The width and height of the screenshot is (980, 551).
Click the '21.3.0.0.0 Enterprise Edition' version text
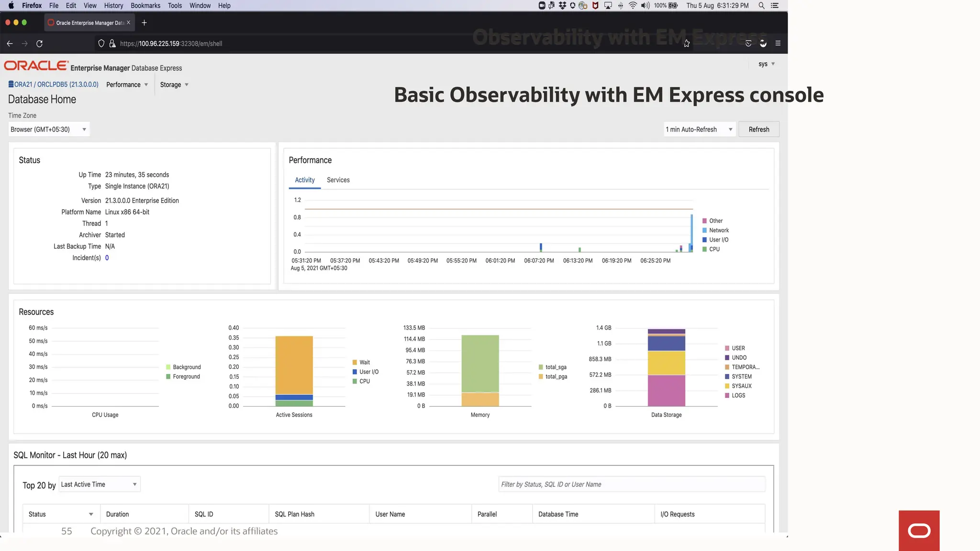(x=142, y=201)
